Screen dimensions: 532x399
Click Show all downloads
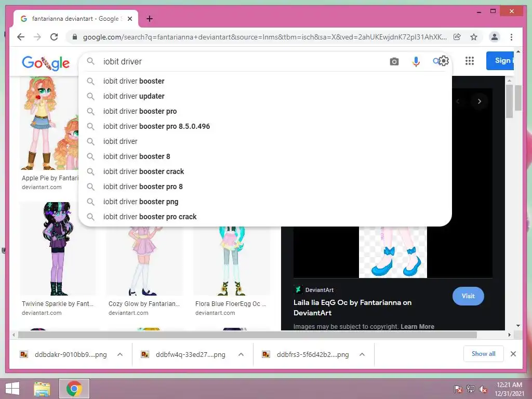pyautogui.click(x=483, y=354)
